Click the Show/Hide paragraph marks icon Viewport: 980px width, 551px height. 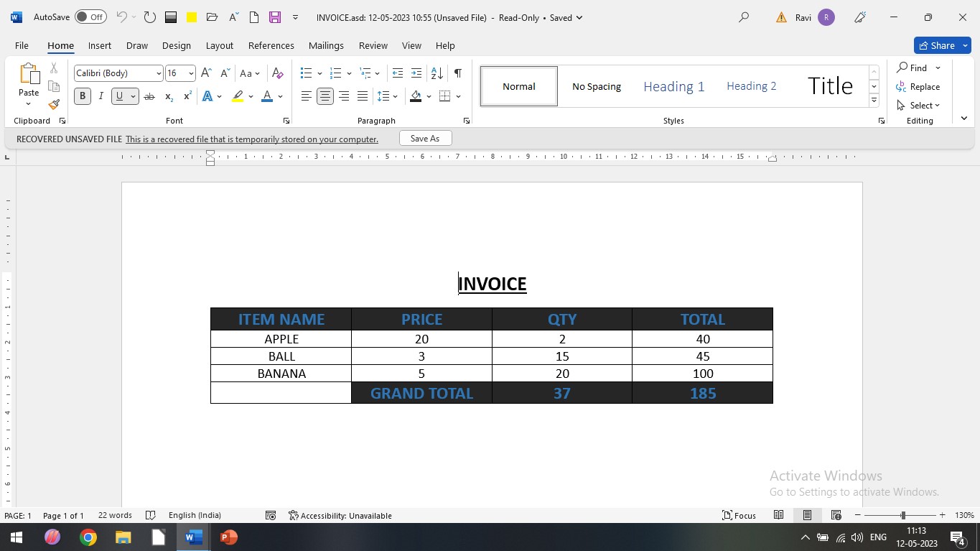tap(457, 73)
